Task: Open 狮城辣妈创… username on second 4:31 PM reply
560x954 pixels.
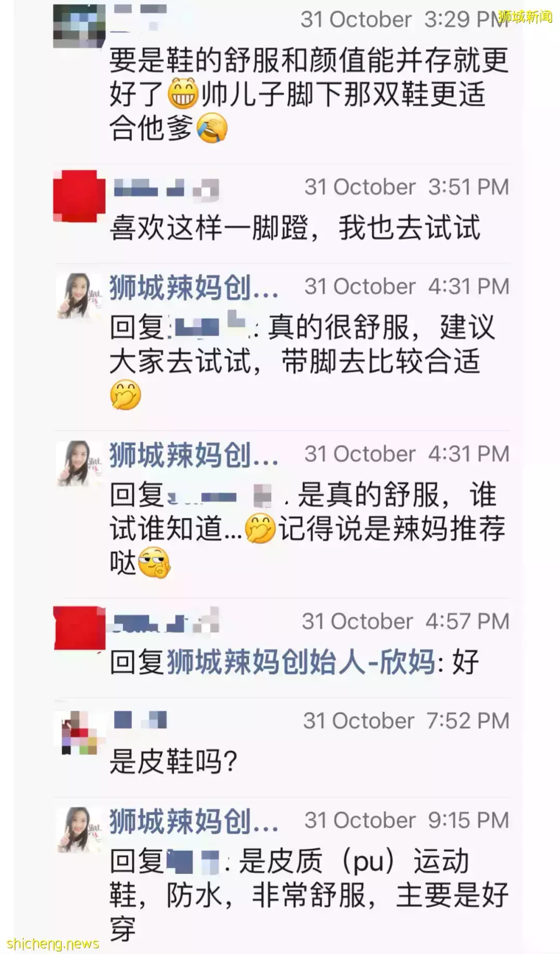Action: click(x=193, y=455)
